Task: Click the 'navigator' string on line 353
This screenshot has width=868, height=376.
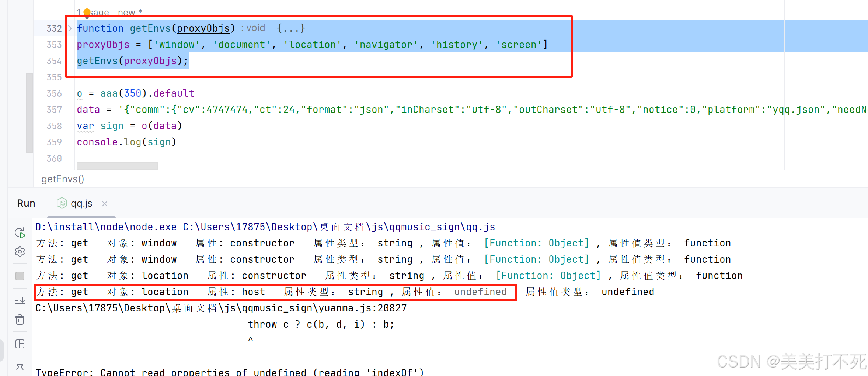Action: click(x=386, y=45)
